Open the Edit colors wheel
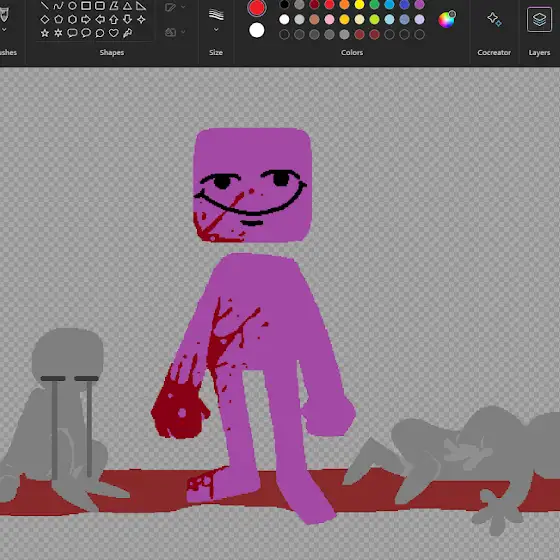This screenshot has width=560, height=560. tap(446, 19)
